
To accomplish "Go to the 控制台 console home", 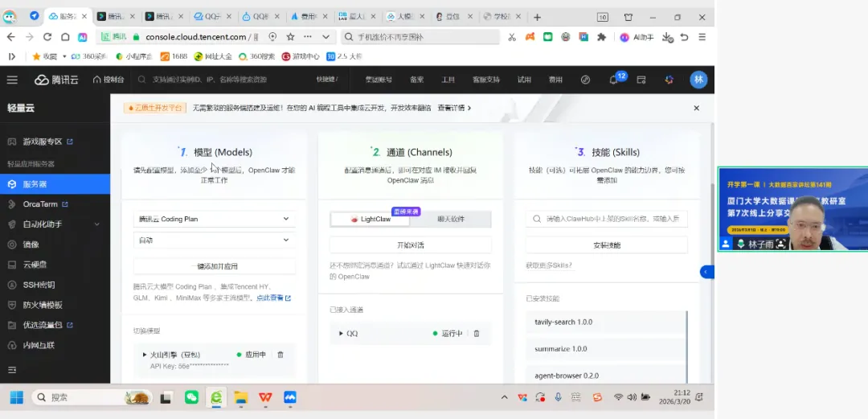I will [x=108, y=80].
